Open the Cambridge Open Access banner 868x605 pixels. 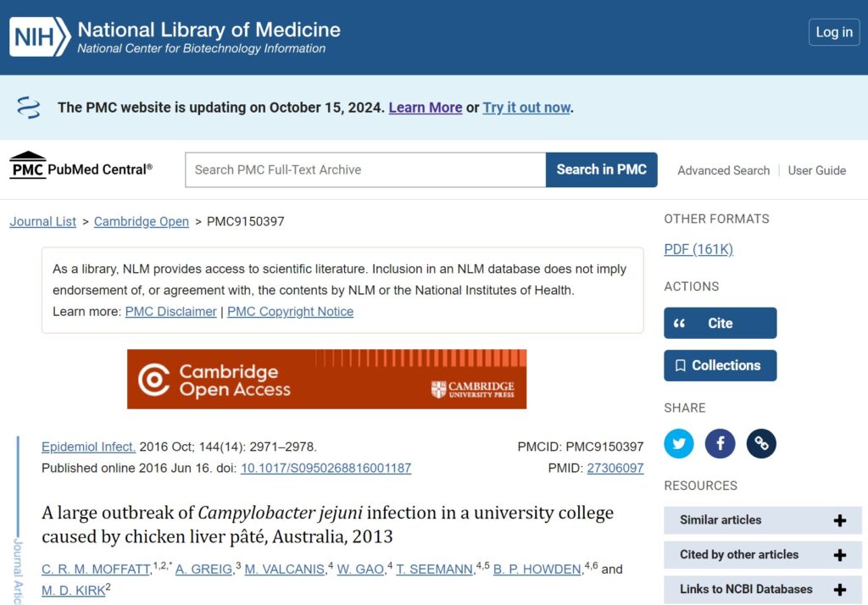tap(326, 380)
